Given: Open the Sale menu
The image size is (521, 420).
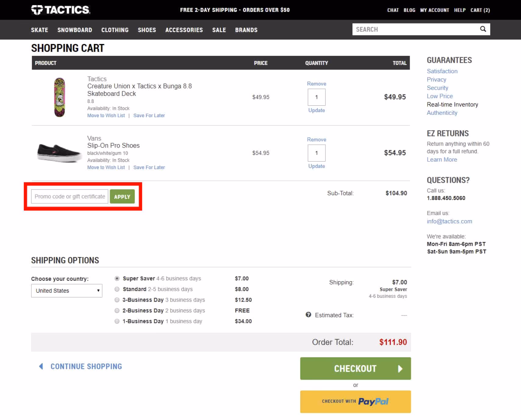Looking at the screenshot, I should [x=219, y=30].
